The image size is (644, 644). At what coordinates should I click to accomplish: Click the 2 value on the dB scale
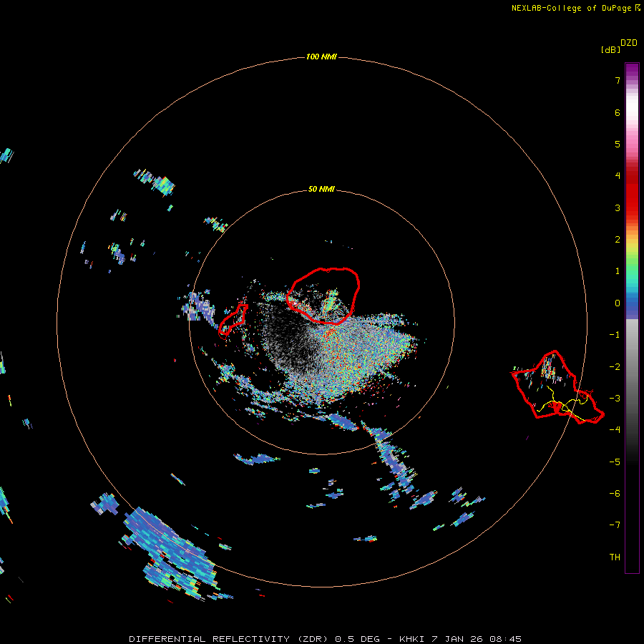coord(618,240)
